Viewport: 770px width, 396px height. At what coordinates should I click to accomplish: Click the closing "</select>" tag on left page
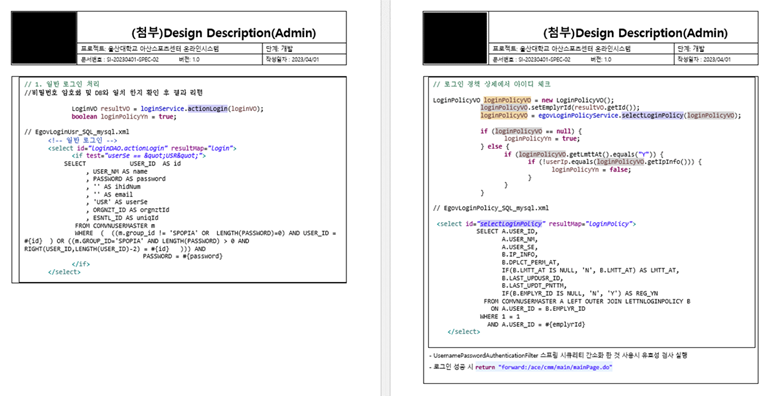[64, 272]
